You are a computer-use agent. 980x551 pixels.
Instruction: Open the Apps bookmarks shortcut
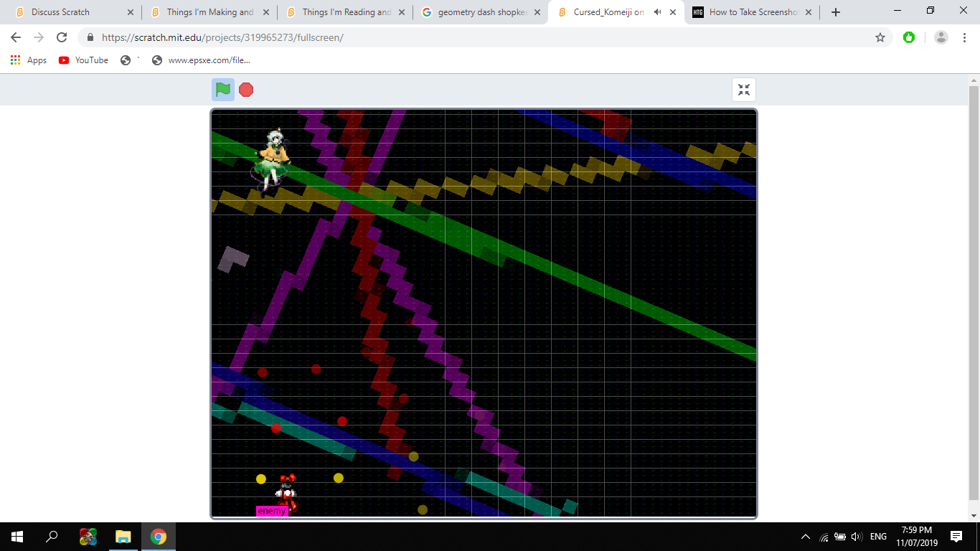click(29, 60)
